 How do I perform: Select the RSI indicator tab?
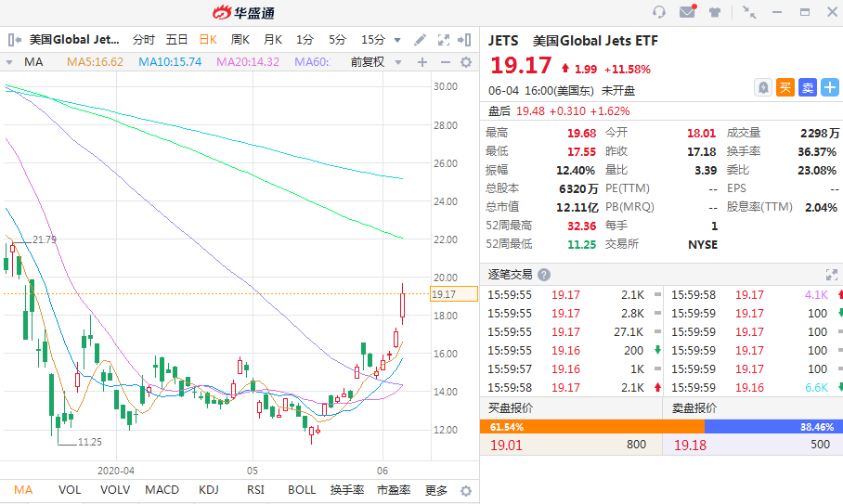point(255,490)
